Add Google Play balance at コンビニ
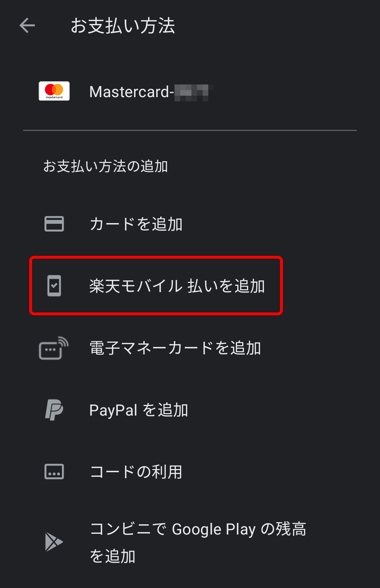The image size is (380, 588). tap(190, 542)
